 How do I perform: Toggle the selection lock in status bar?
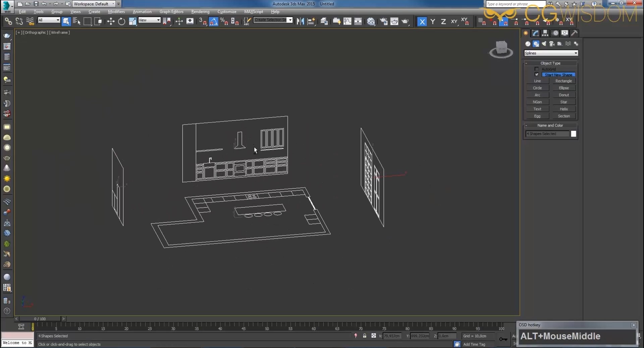pos(365,336)
